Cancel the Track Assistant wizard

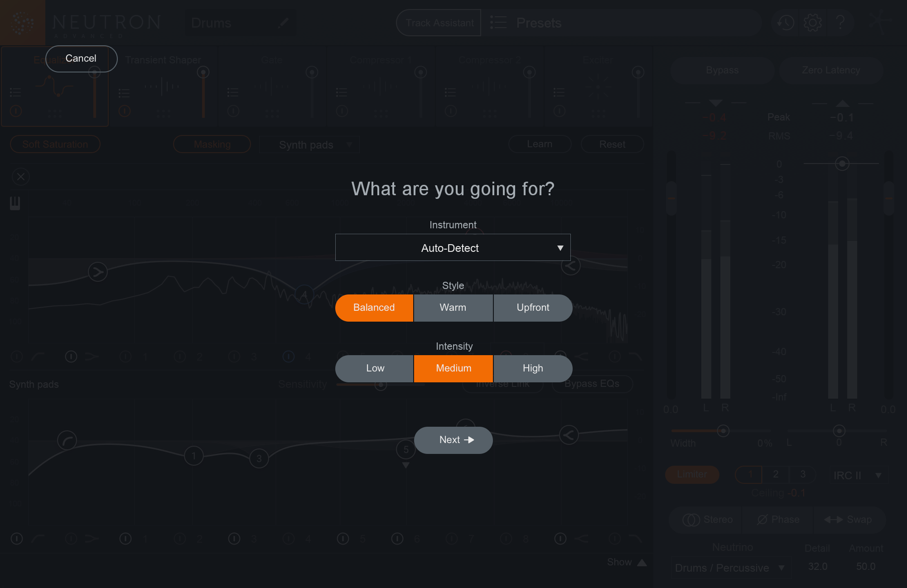(81, 58)
